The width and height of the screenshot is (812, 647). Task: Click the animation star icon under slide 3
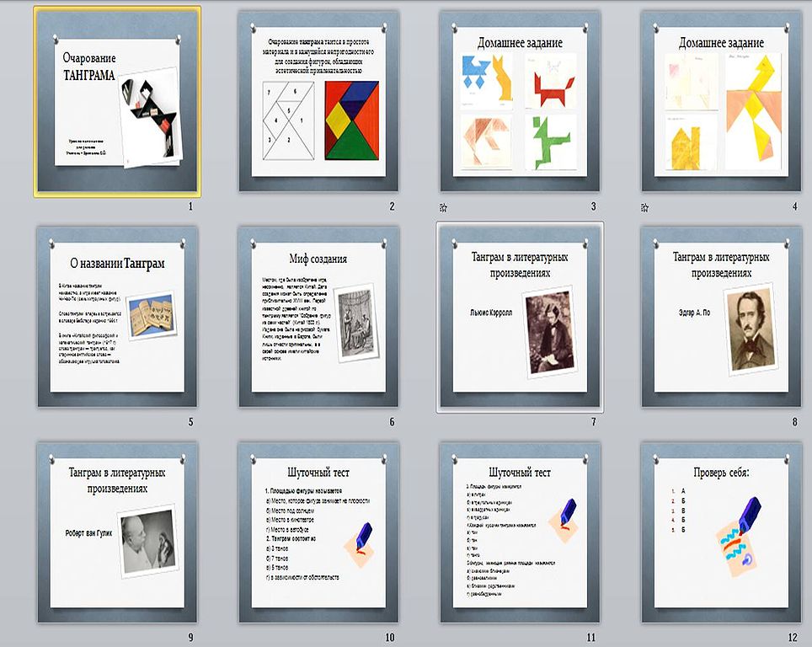[444, 208]
